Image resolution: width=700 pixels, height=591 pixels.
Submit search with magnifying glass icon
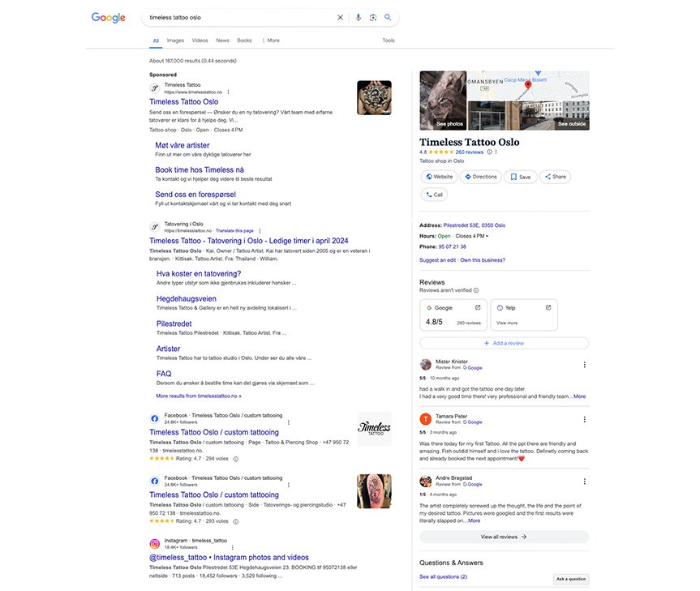[388, 17]
